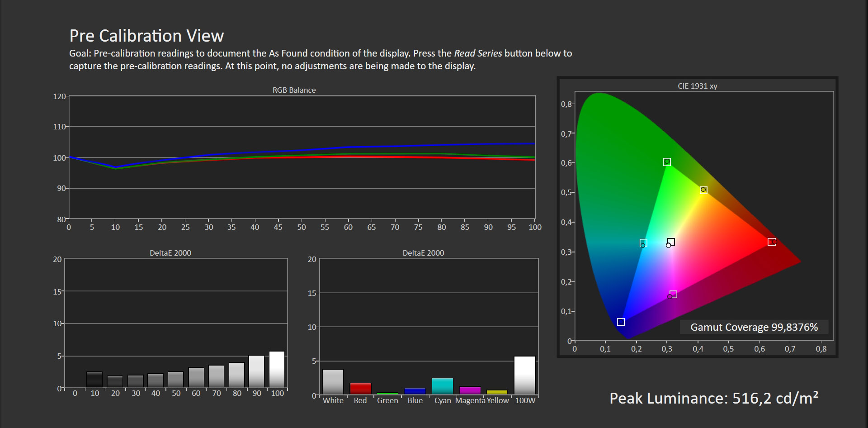
Task: Click the Read Series italic text in description
Action: coord(478,53)
